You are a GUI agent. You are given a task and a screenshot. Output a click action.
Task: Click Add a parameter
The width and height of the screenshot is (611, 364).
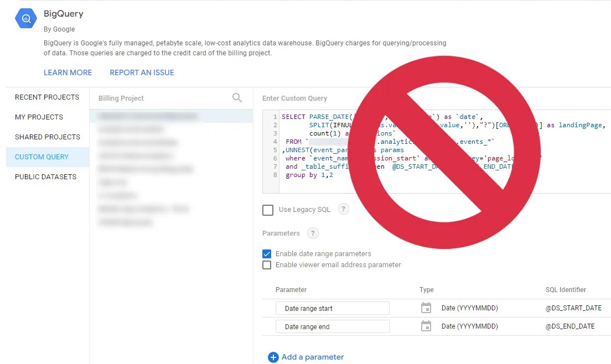[x=312, y=357]
